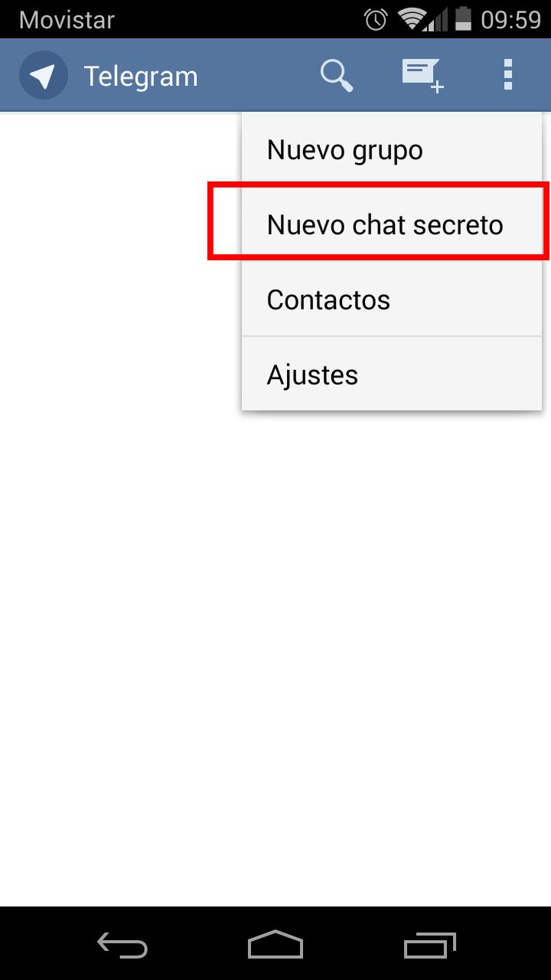Image resolution: width=551 pixels, height=980 pixels.
Task: Close the three-dot overflow menu icon
Action: coord(507,75)
